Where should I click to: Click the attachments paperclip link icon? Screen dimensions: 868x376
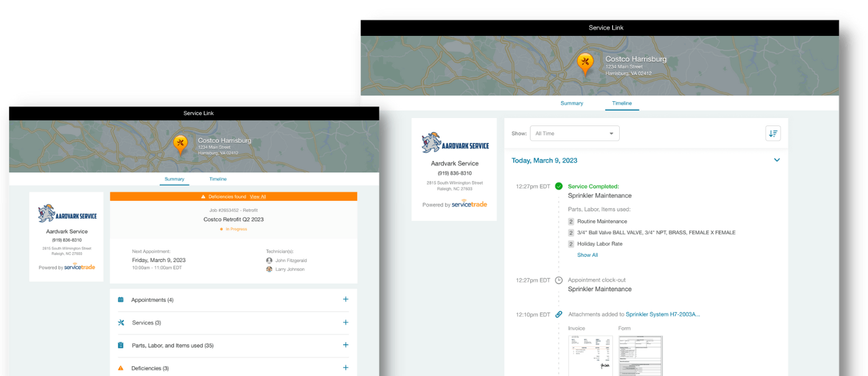pyautogui.click(x=558, y=315)
